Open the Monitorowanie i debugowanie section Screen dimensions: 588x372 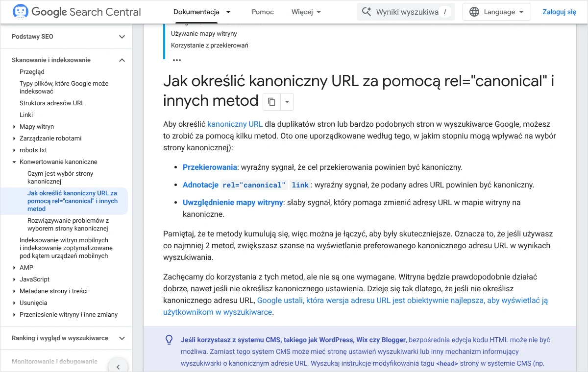pyautogui.click(x=54, y=362)
